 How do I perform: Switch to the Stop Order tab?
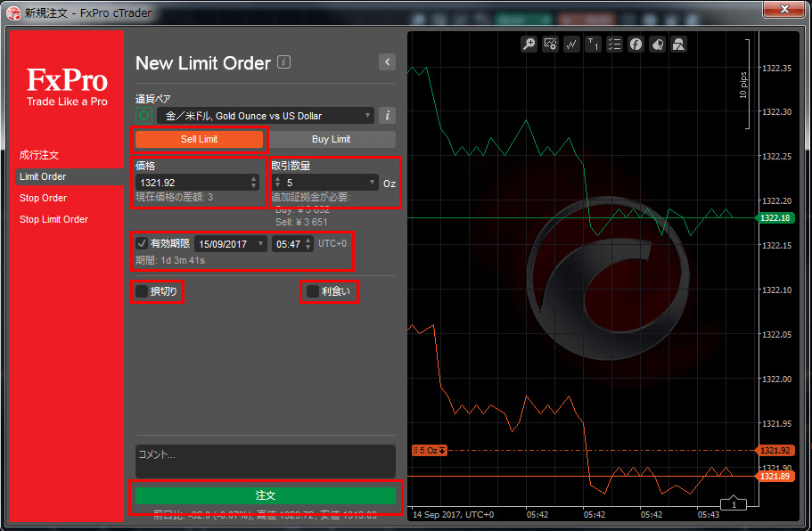[43, 198]
